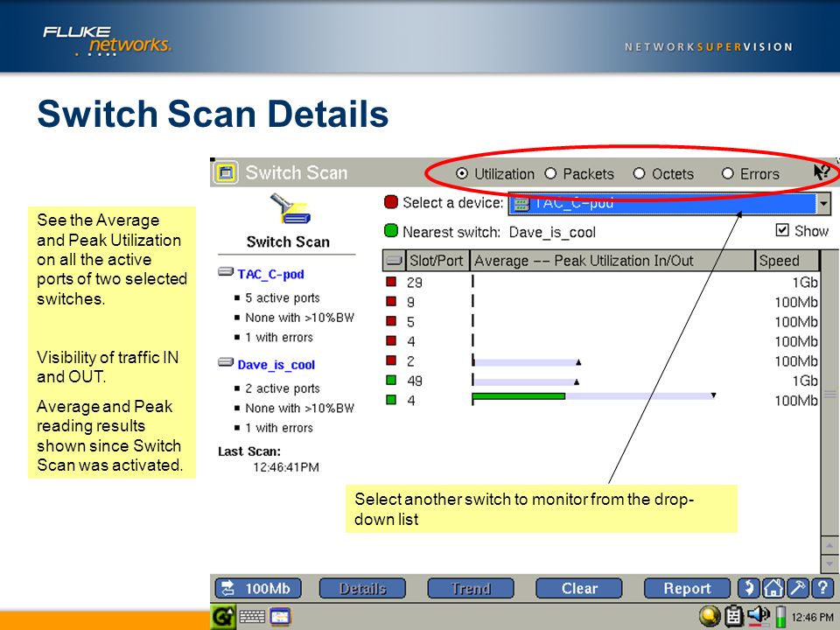Click the Clear button

click(x=579, y=588)
